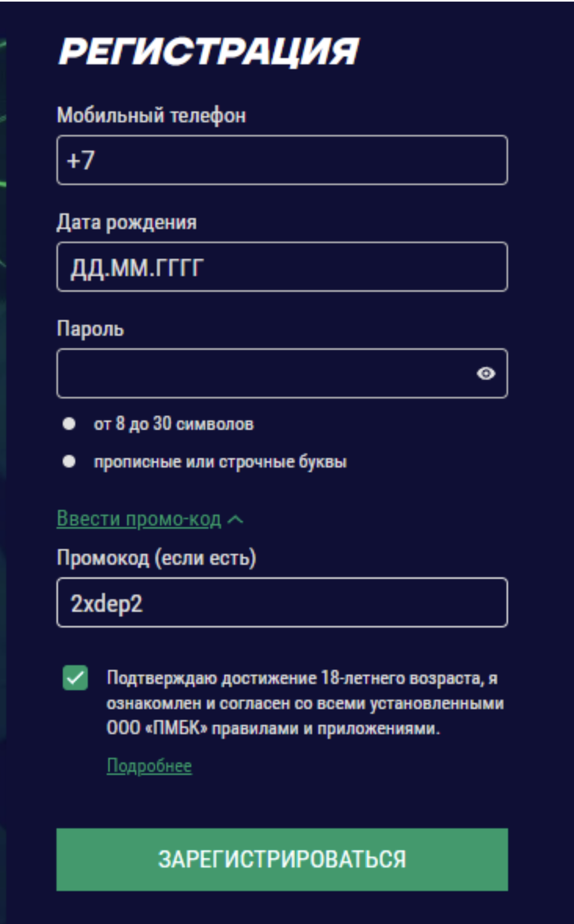This screenshot has height=924, width=574.
Task: Click the "Пароль" field label
Action: (90, 329)
